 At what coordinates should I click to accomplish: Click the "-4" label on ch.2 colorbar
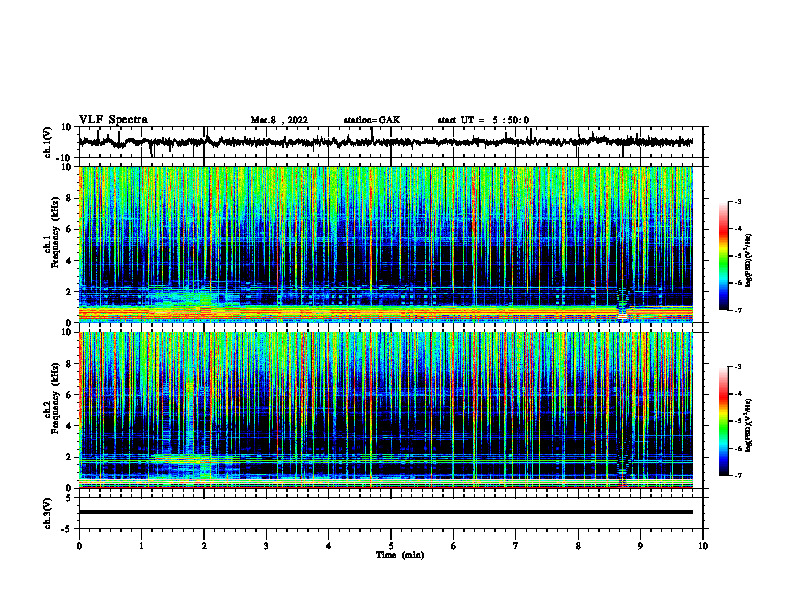[738, 394]
